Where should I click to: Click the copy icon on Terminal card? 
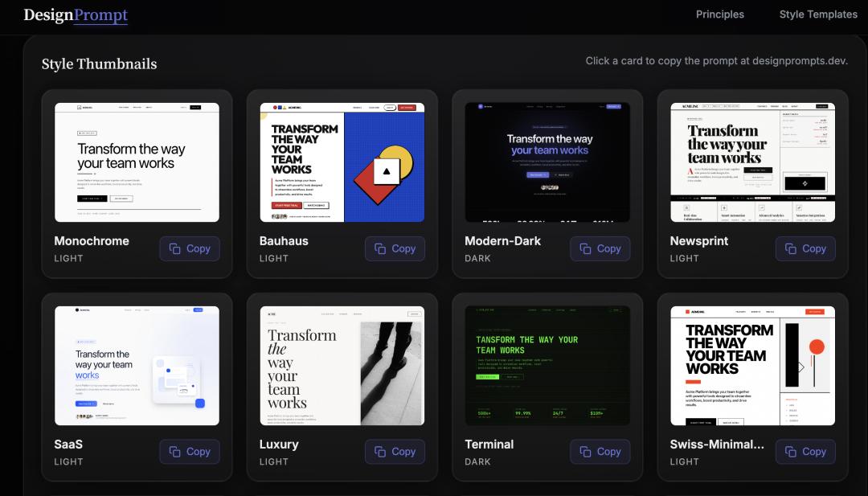[x=586, y=452]
